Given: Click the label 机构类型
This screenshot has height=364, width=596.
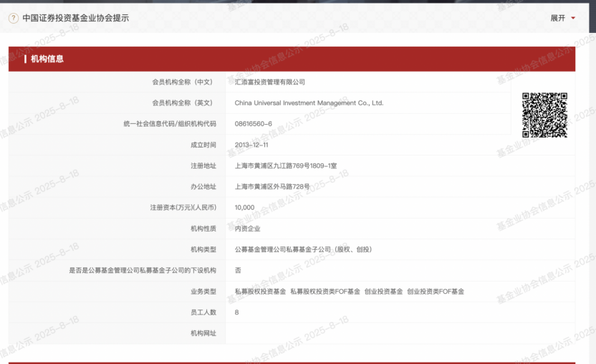Looking at the screenshot, I should point(203,249).
